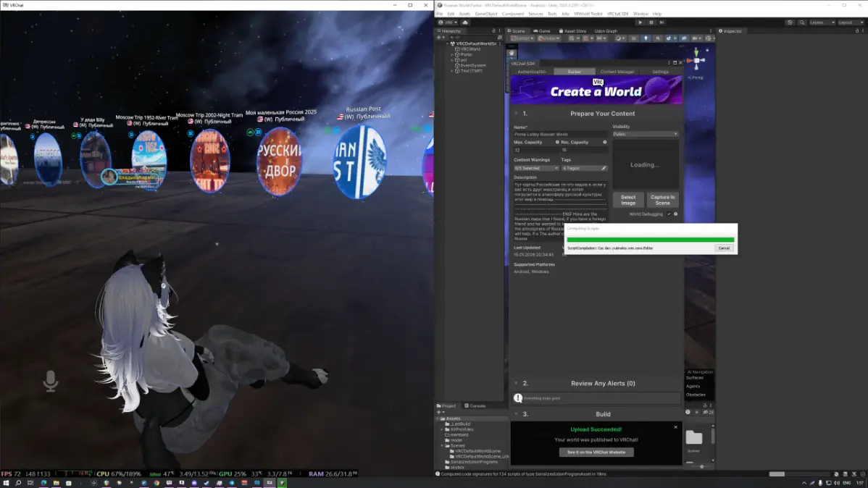The height and width of the screenshot is (488, 868).
Task: Dismiss the Upload Succeeded notification
Action: [675, 427]
